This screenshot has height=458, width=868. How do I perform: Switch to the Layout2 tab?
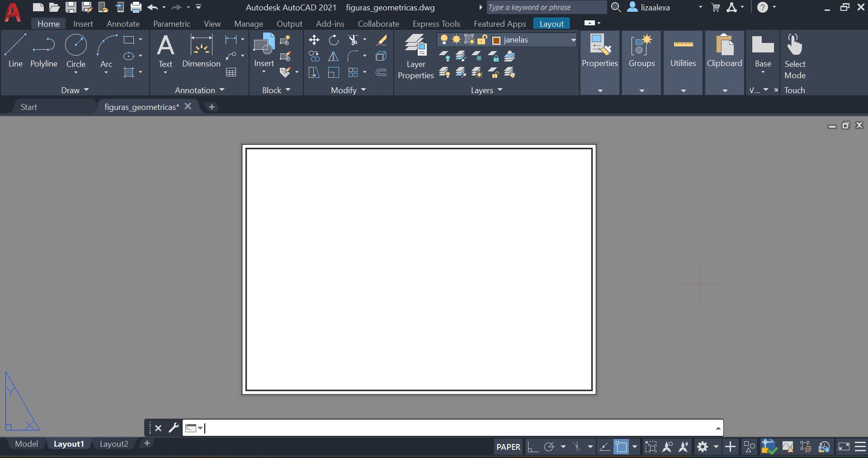[x=114, y=444]
